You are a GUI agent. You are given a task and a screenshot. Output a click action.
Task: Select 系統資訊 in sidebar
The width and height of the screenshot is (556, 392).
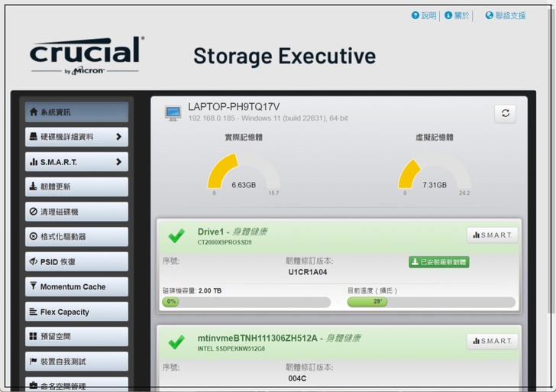[x=76, y=112]
